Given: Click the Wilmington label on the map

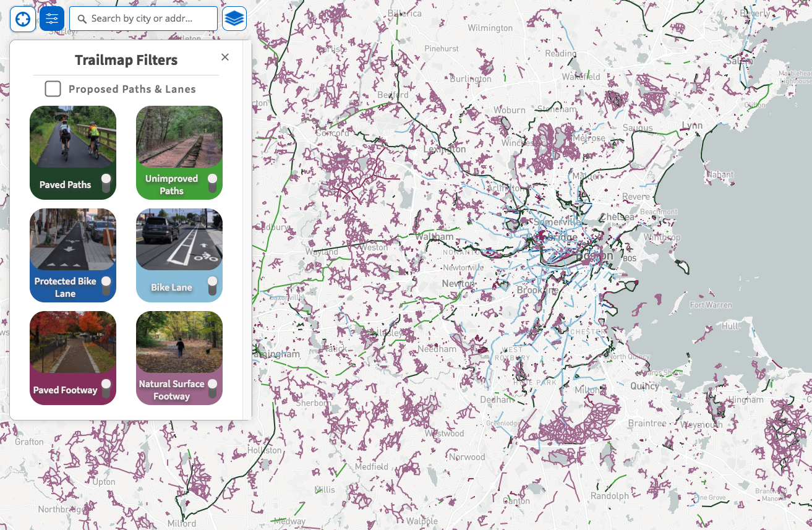Looking at the screenshot, I should (490, 28).
